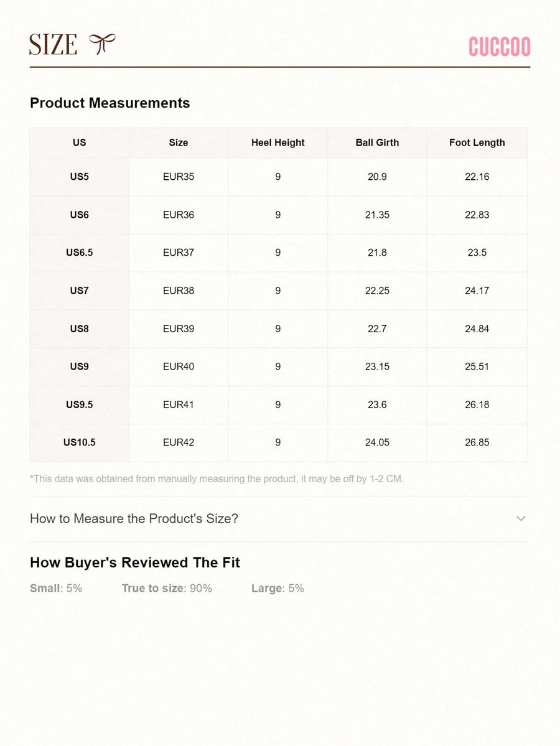This screenshot has height=746, width=560.
Task: Click the US6.5 row label
Action: click(79, 253)
